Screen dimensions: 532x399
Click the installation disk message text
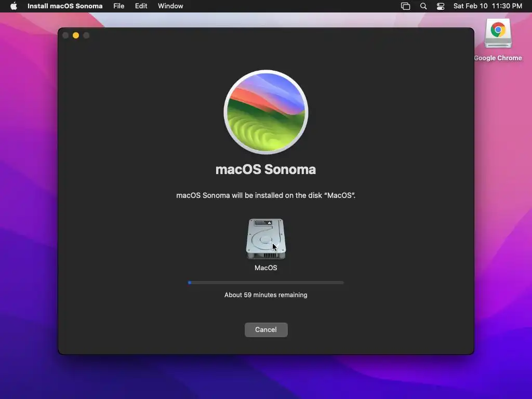pos(265,195)
